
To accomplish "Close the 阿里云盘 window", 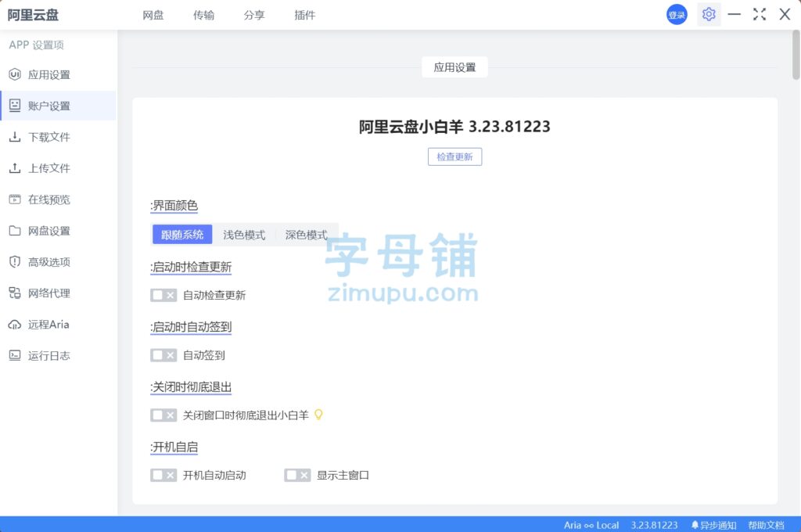I will click(785, 14).
